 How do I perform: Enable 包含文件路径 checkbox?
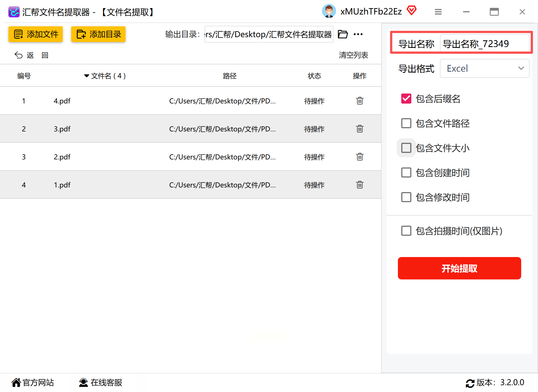(x=406, y=123)
